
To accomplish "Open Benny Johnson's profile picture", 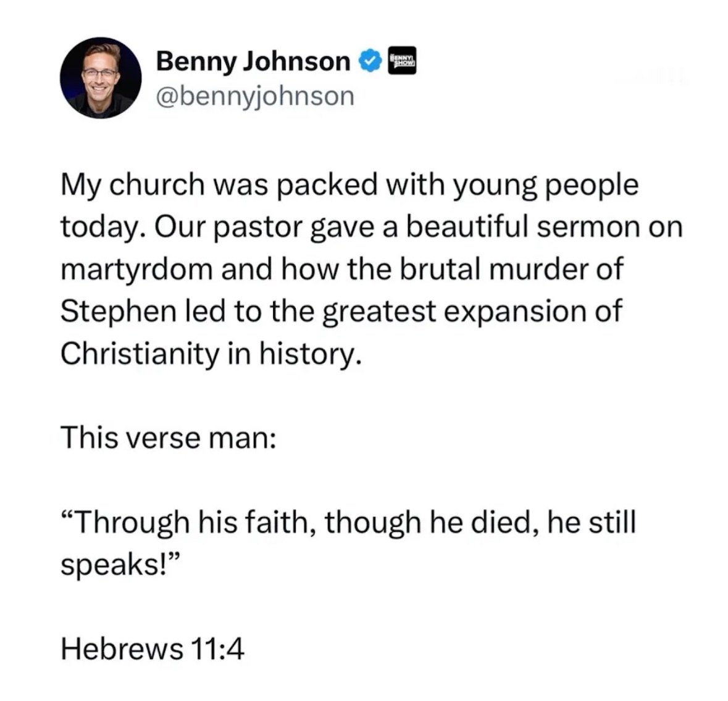I will (x=101, y=78).
